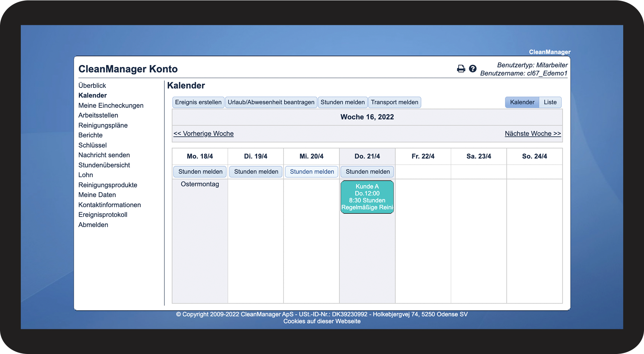The height and width of the screenshot is (354, 644).
Task: Open Cookies auf dieser Webseite link
Action: pyautogui.click(x=322, y=321)
